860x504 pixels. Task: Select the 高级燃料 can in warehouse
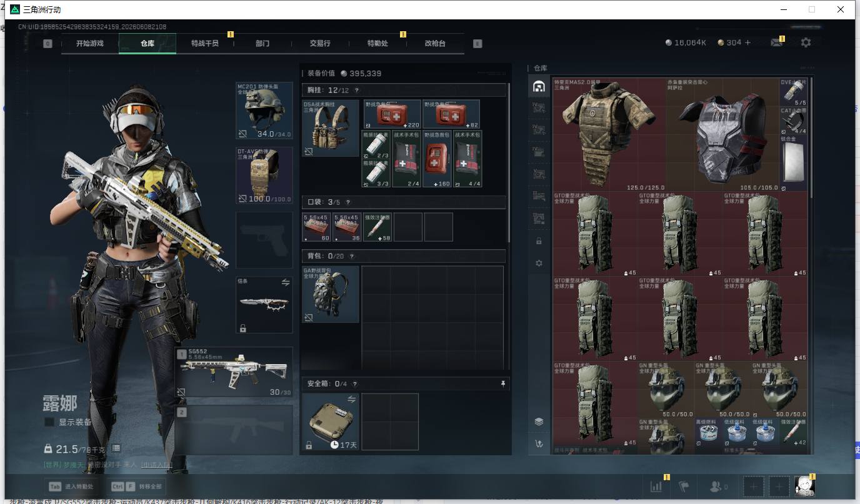point(709,433)
